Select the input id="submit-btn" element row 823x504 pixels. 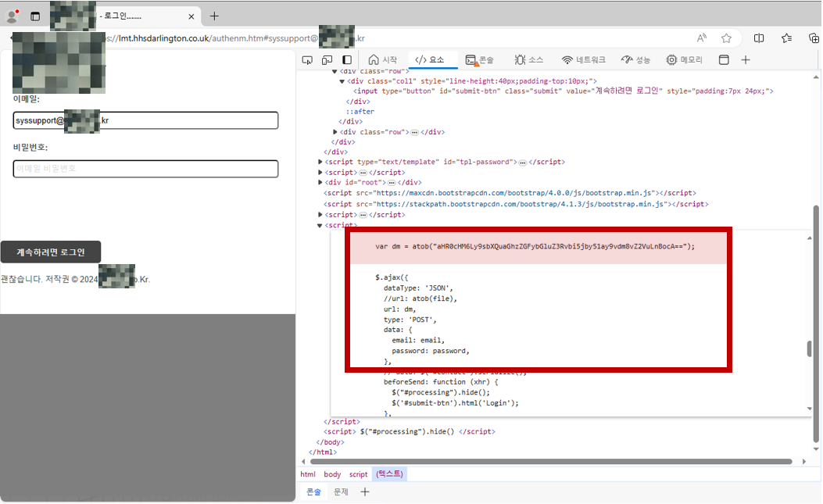coord(564,91)
